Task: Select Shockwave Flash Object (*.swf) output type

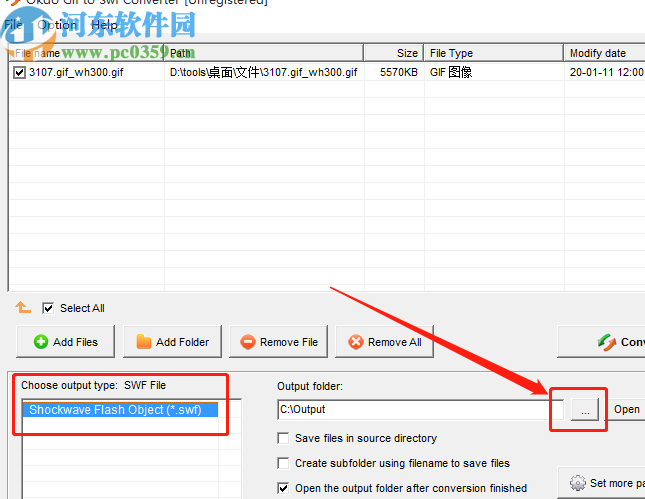Action: coord(120,410)
